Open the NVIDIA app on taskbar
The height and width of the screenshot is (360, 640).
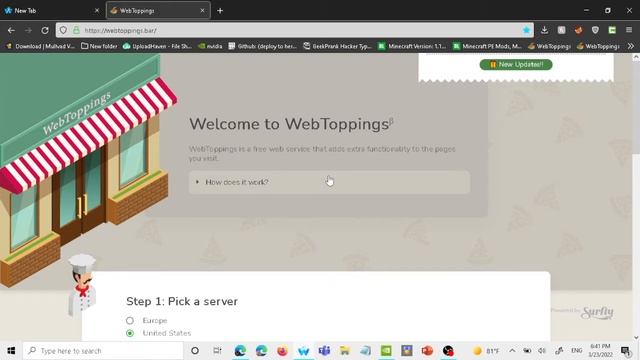click(386, 351)
